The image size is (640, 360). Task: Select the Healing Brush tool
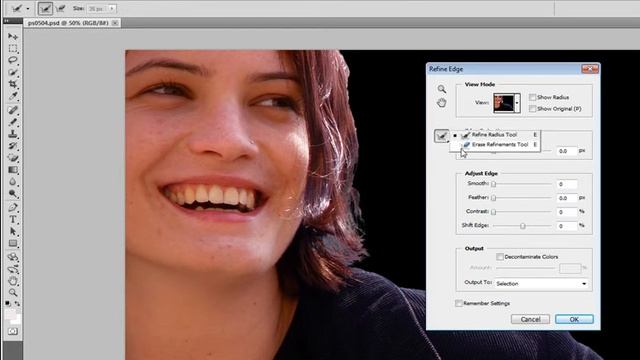coord(13,110)
